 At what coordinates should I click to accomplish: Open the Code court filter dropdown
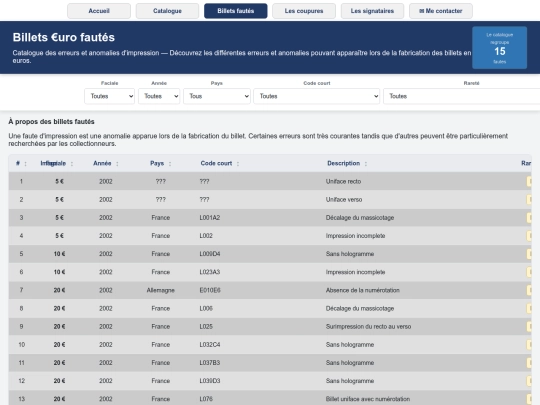316,96
